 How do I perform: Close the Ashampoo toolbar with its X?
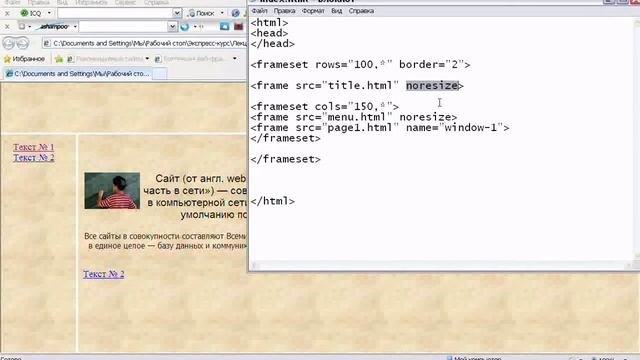pyautogui.click(x=7, y=27)
